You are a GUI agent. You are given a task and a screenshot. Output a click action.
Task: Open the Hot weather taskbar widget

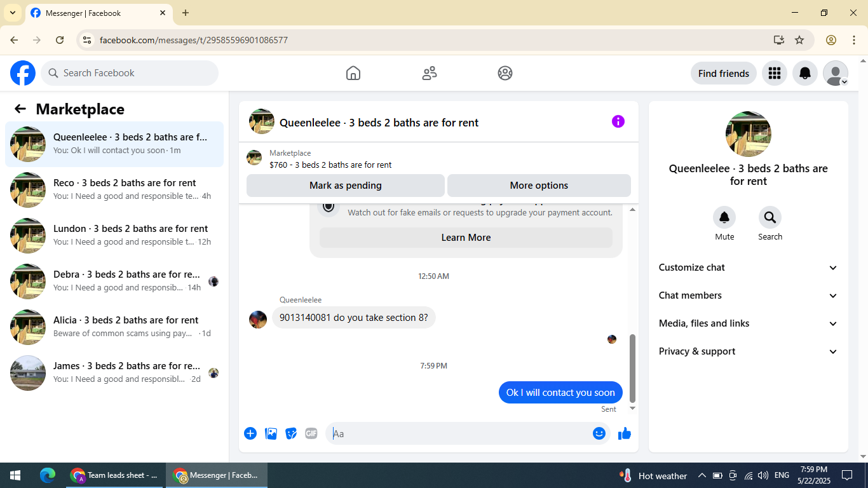(x=653, y=475)
